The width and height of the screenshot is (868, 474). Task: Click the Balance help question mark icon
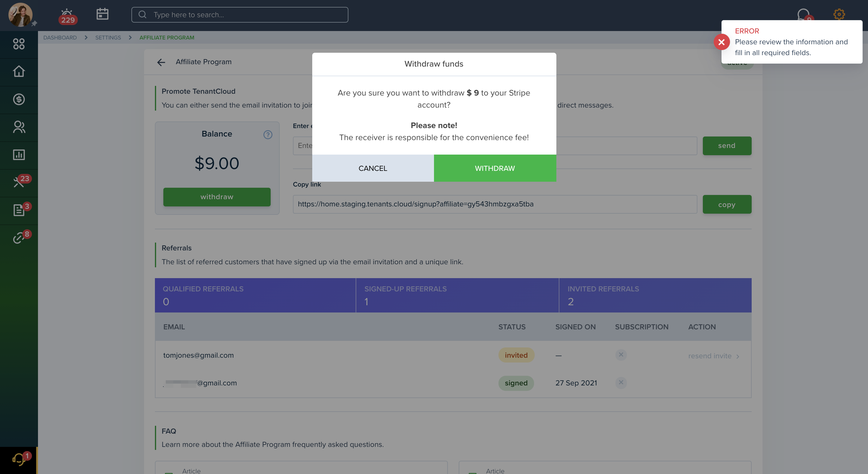tap(268, 135)
